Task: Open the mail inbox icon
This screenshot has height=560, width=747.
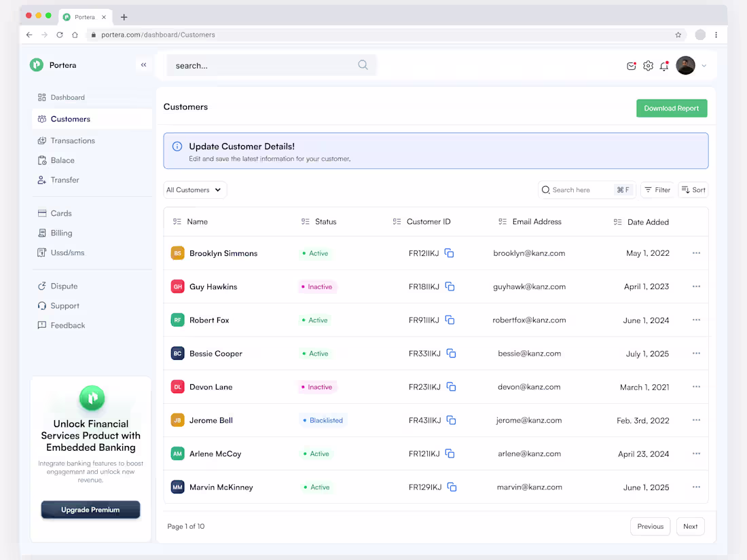Action: 632,66
